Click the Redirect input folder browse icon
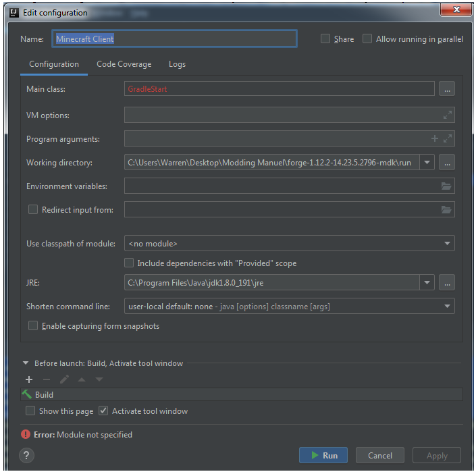The image size is (476, 474). [446, 210]
